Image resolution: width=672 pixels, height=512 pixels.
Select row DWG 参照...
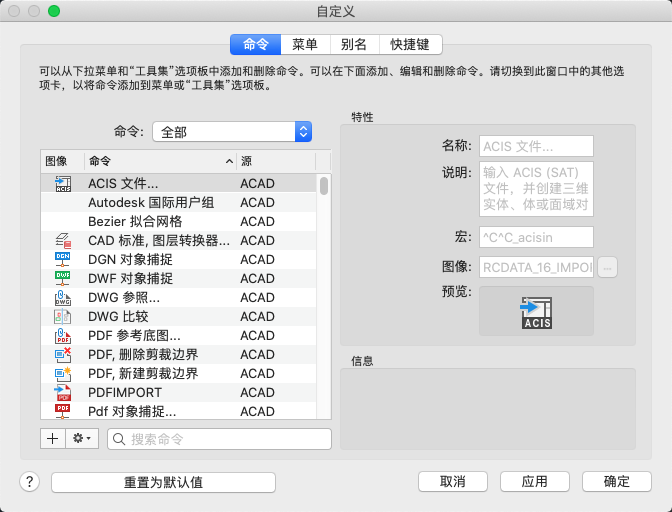pyautogui.click(x=179, y=297)
